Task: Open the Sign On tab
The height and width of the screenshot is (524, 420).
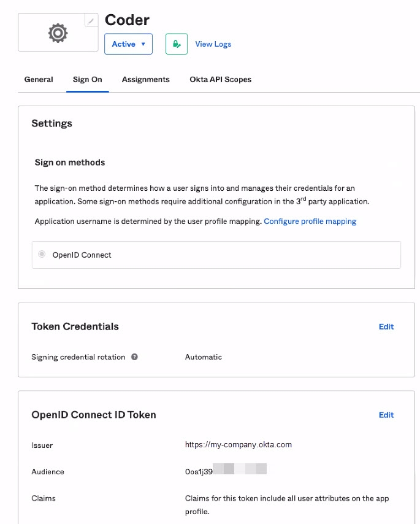Action: (88, 80)
